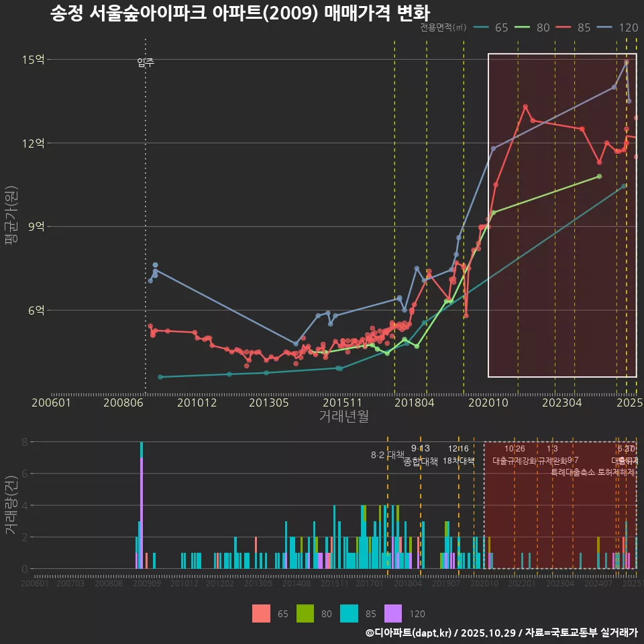Select the olive 80 swatch in bottom legend
The height and width of the screenshot is (644, 644).
(x=305, y=612)
